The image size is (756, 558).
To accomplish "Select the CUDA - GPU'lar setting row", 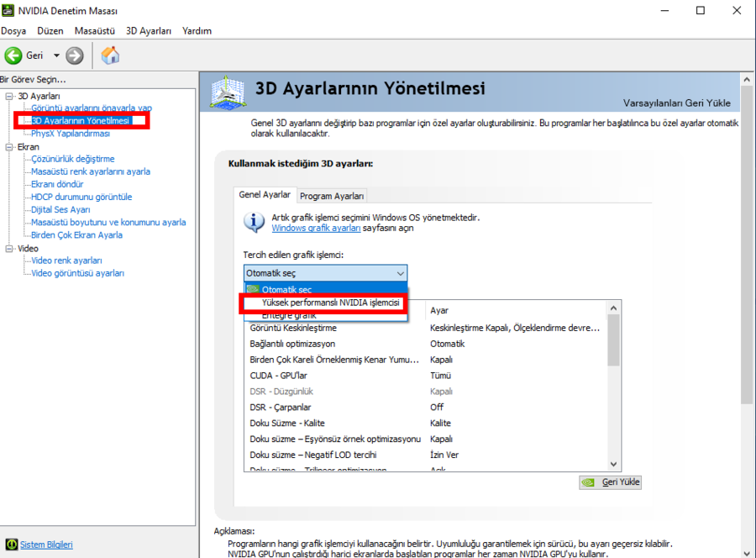I will click(426, 376).
